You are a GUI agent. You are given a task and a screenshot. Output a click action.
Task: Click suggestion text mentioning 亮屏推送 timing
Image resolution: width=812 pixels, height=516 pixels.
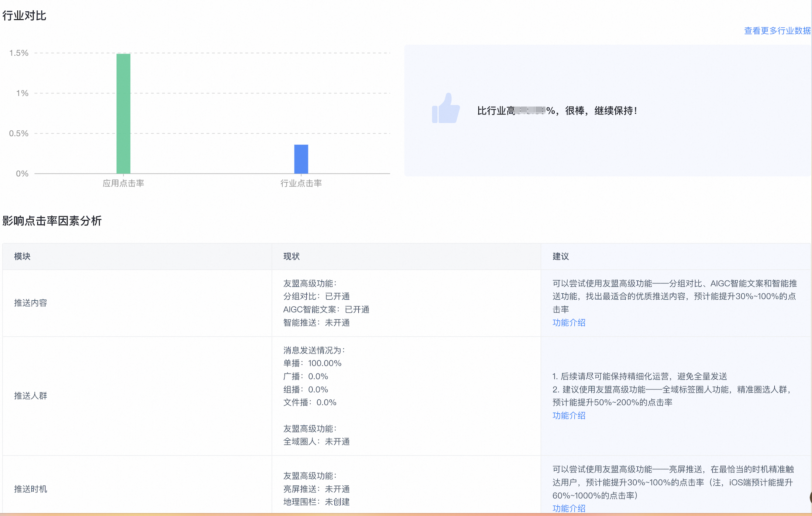point(673,482)
